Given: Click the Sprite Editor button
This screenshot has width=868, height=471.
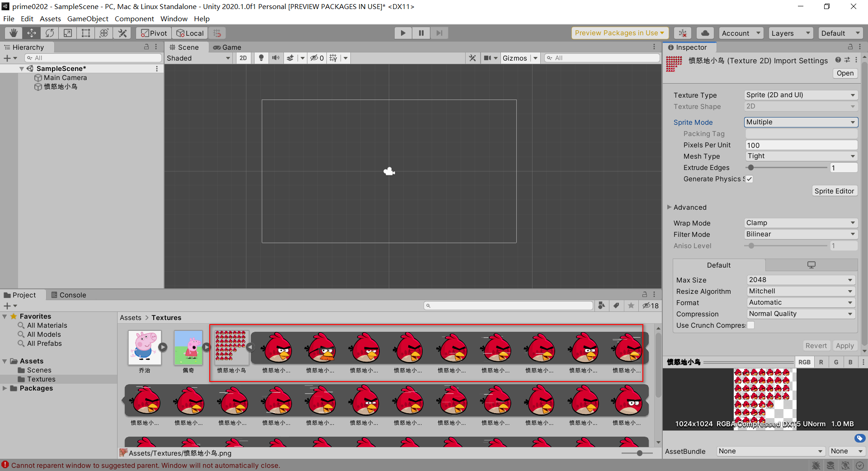Looking at the screenshot, I should pos(834,191).
